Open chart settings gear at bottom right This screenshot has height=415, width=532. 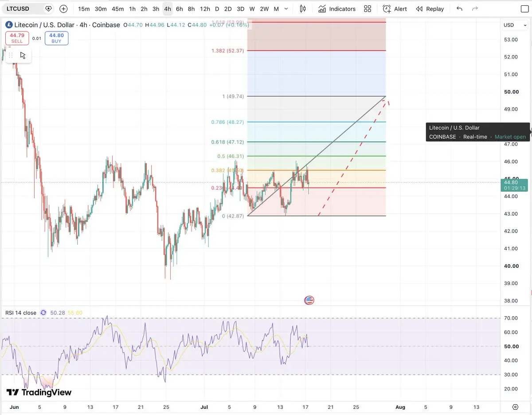tap(515, 407)
